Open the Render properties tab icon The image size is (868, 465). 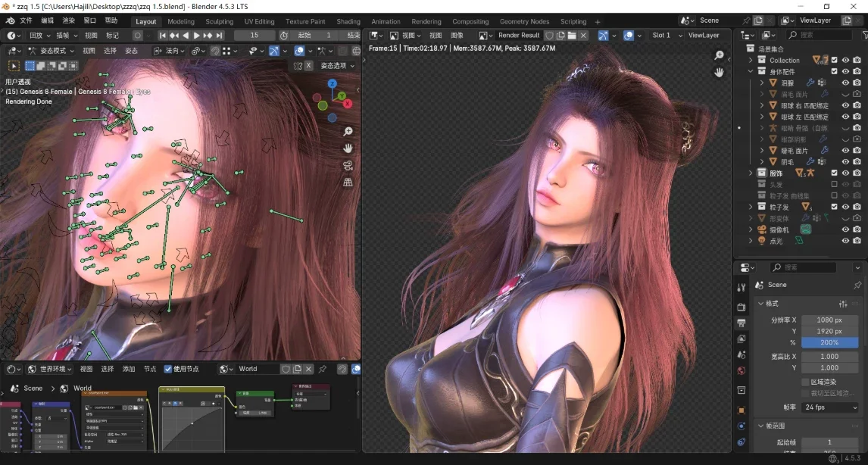742,307
